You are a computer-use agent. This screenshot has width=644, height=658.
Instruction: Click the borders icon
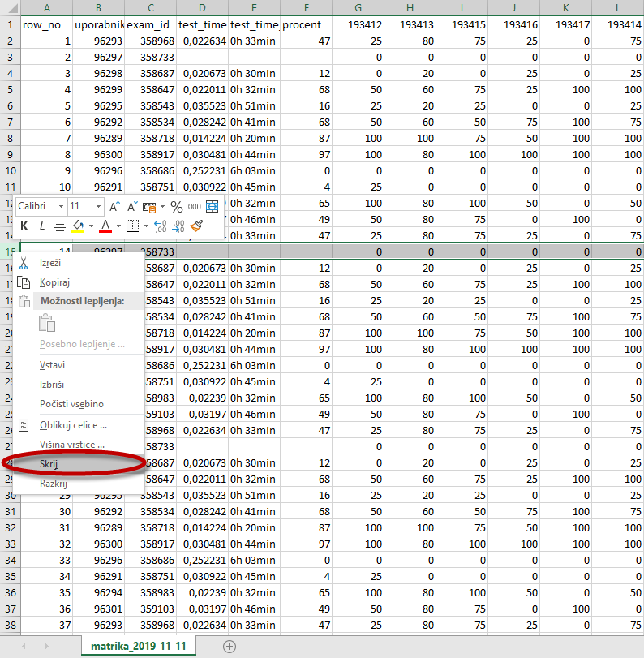point(132,226)
